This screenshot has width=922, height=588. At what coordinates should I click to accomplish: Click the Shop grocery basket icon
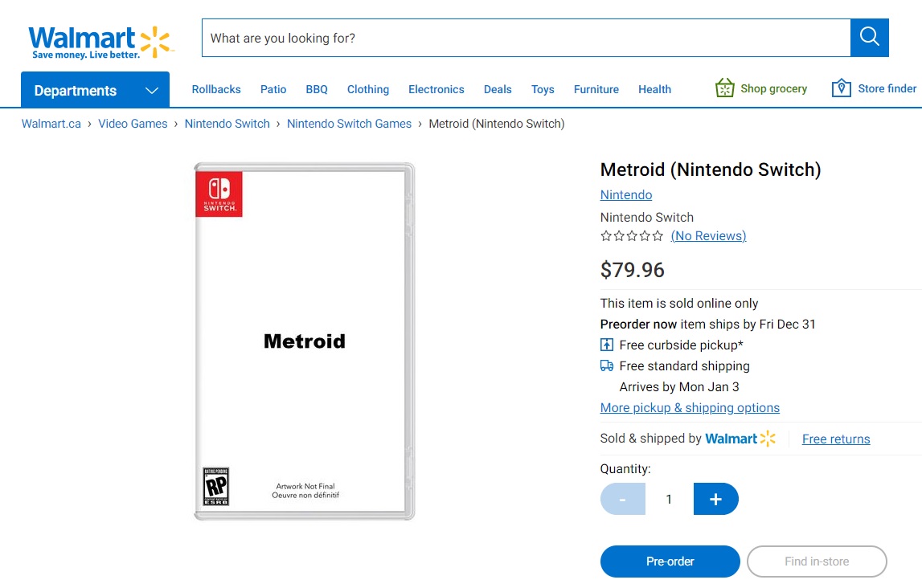coord(724,88)
